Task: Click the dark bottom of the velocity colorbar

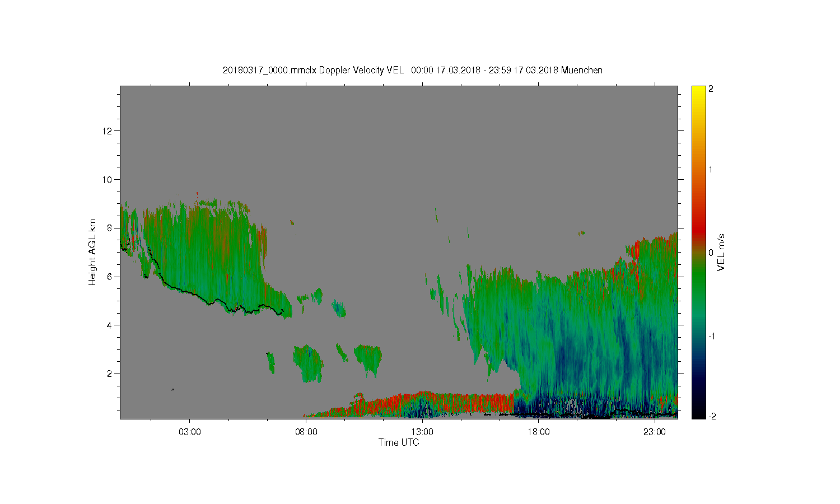Action: 698,412
